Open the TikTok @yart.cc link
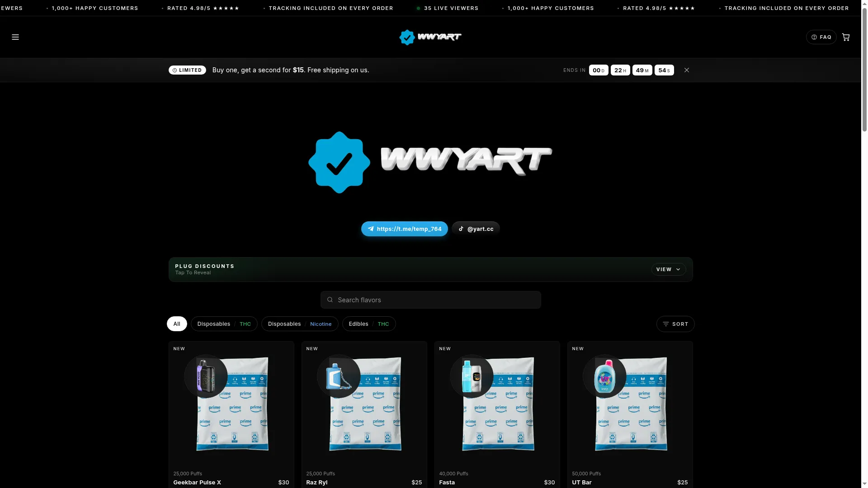The width and height of the screenshot is (868, 488). [x=476, y=229]
